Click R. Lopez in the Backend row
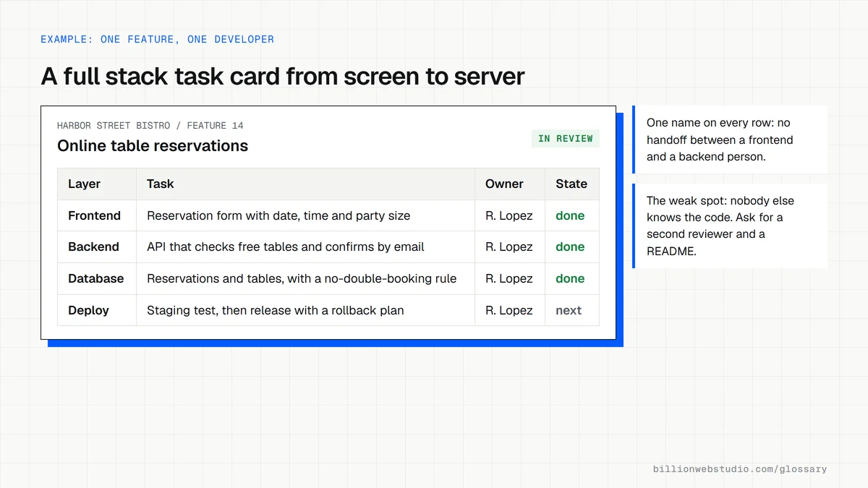Screen dimensions: 868x488 coord(509,247)
